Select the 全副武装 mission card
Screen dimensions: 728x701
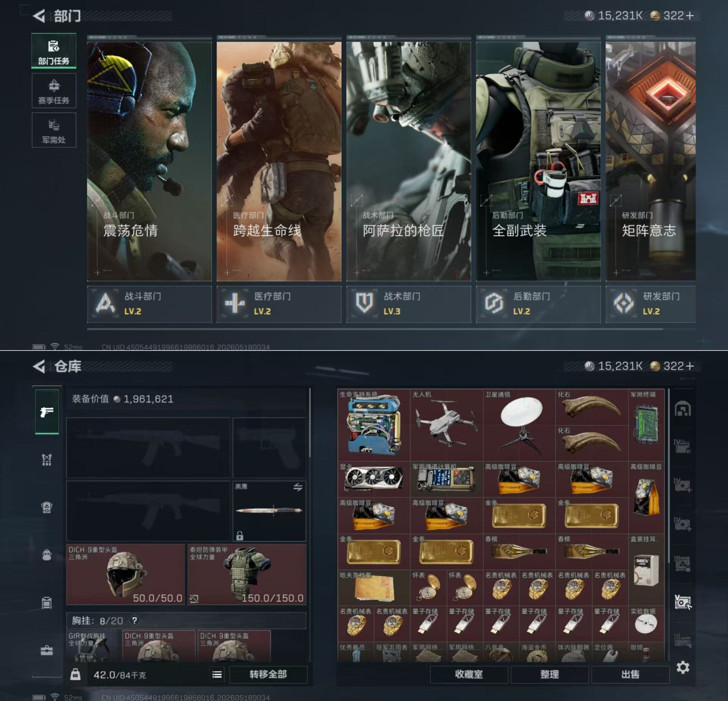point(538,161)
